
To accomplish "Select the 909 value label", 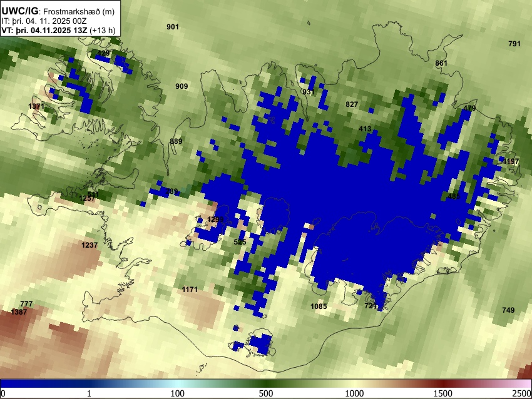I will tap(182, 86).
